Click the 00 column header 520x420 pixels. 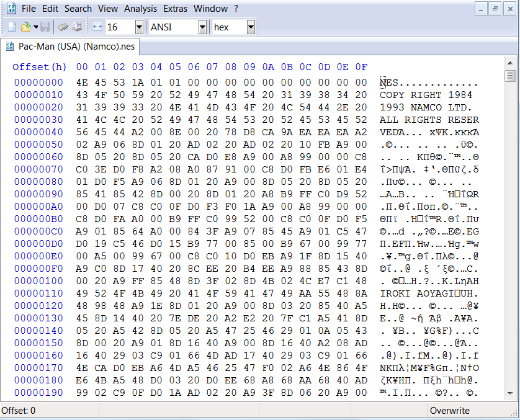pos(82,67)
